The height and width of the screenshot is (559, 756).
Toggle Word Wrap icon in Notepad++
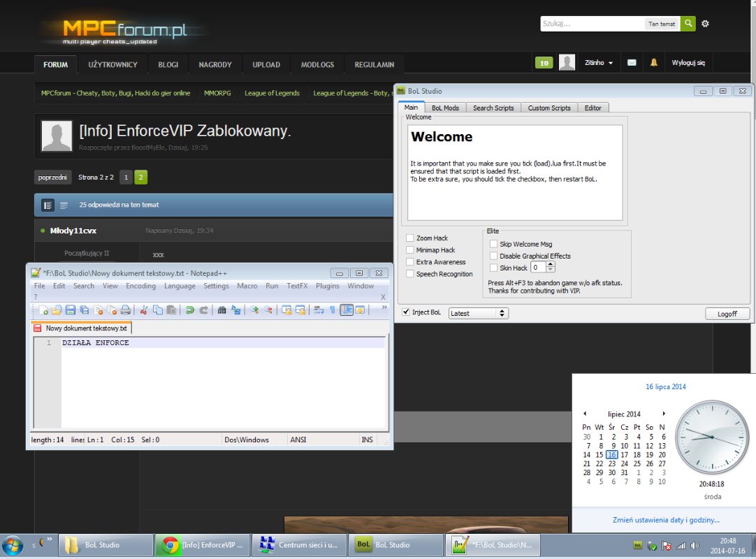click(x=319, y=310)
